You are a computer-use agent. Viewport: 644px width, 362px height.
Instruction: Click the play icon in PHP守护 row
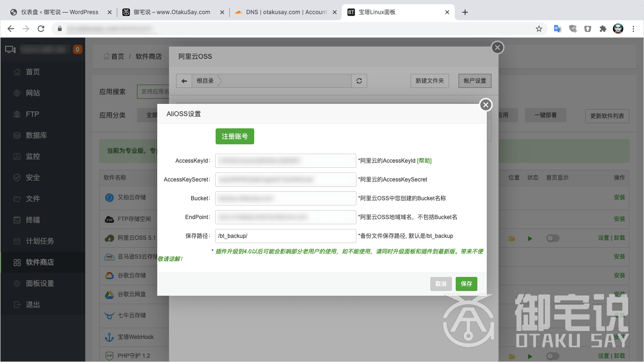530,356
